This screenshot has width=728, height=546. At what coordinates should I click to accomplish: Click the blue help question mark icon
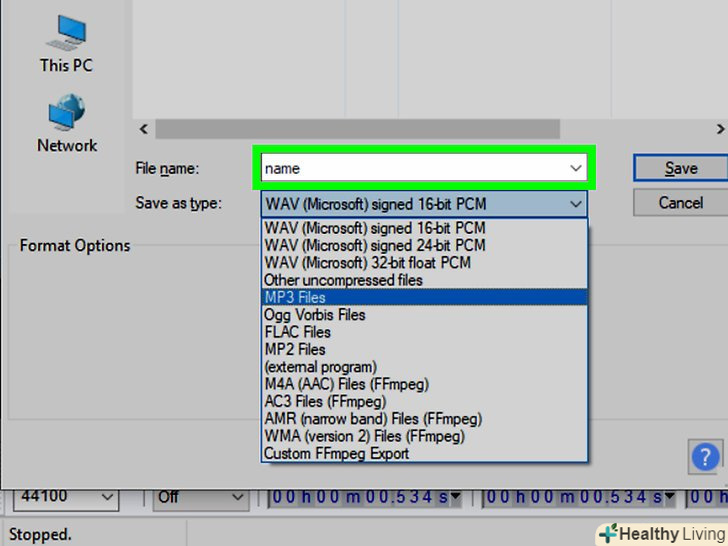pos(705,457)
